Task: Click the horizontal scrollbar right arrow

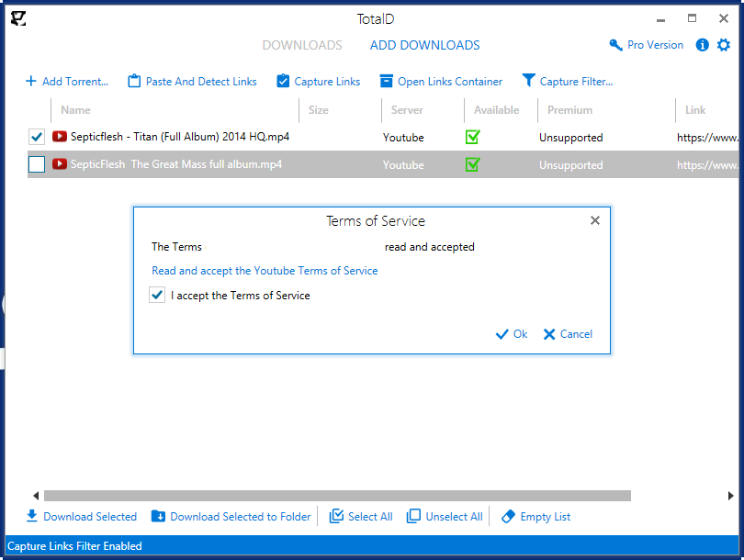Action: 731,496
